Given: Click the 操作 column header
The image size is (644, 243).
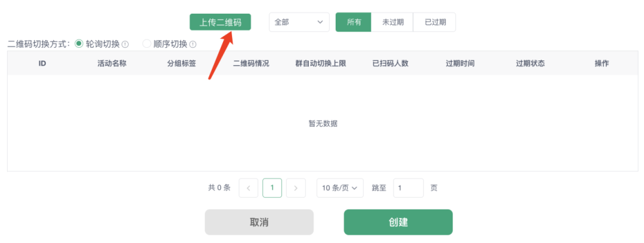Looking at the screenshot, I should [602, 63].
